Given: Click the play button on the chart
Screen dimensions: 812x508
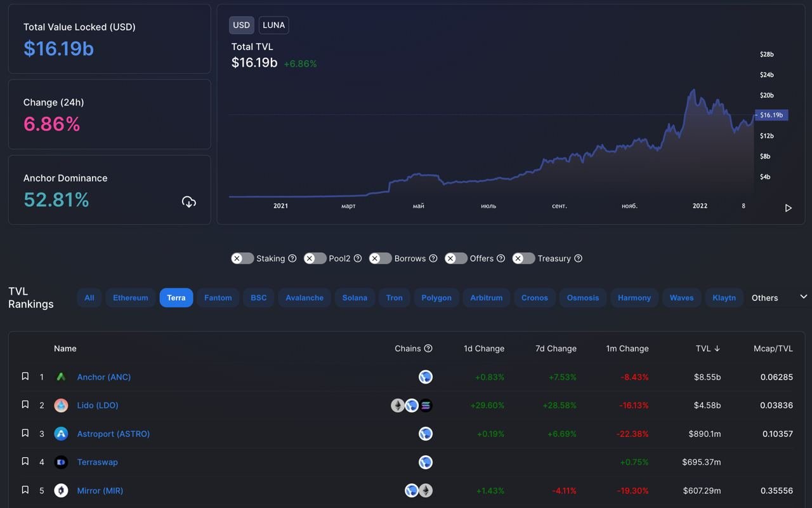Looking at the screenshot, I should point(789,208).
